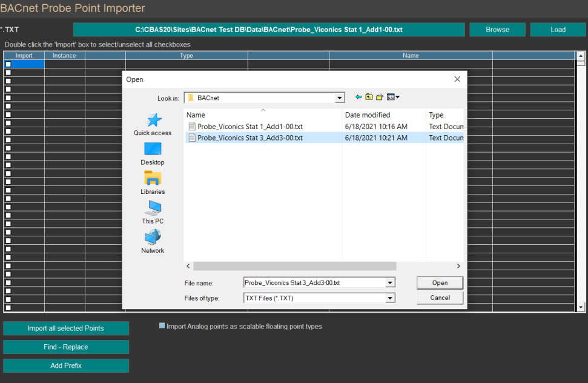
Task: Sort files by Name column header
Action: click(x=196, y=115)
